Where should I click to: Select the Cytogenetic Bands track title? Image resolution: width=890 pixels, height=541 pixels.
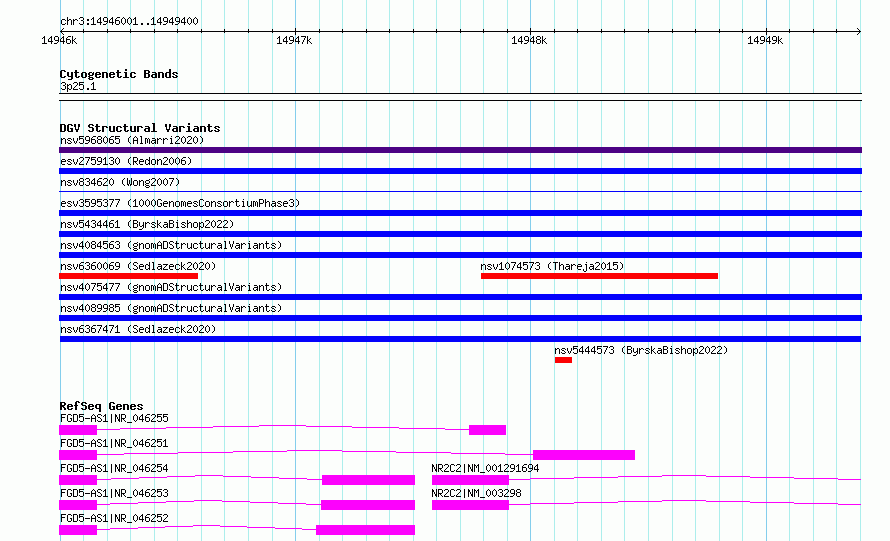[119, 74]
